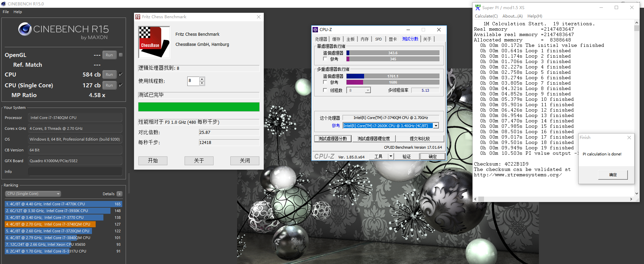Click the Fritz ChessBase logo image
Viewport: 644px width, 264px height.
(155, 42)
